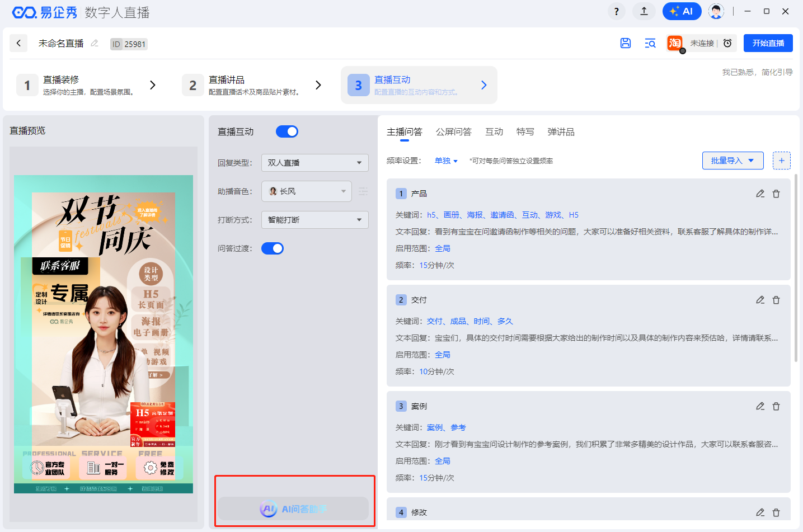Click chevron after step 1 直播装修
Viewport: 803px width, 532px height.
click(x=153, y=85)
